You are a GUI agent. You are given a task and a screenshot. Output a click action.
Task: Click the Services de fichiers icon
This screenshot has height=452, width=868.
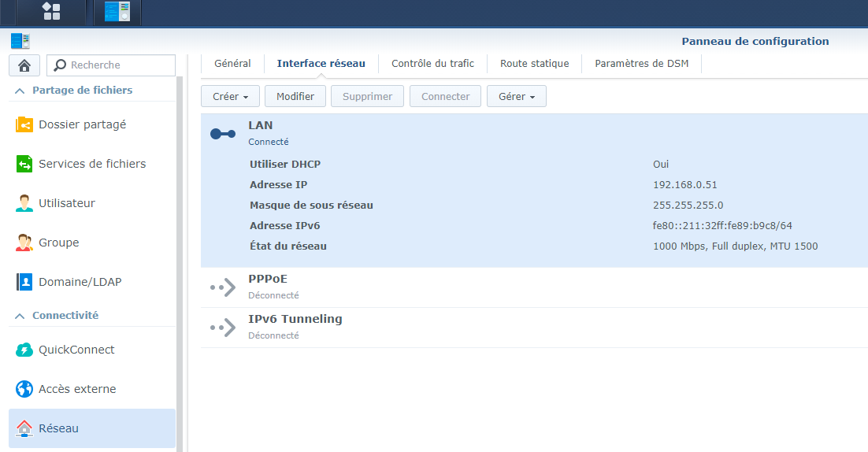point(24,164)
